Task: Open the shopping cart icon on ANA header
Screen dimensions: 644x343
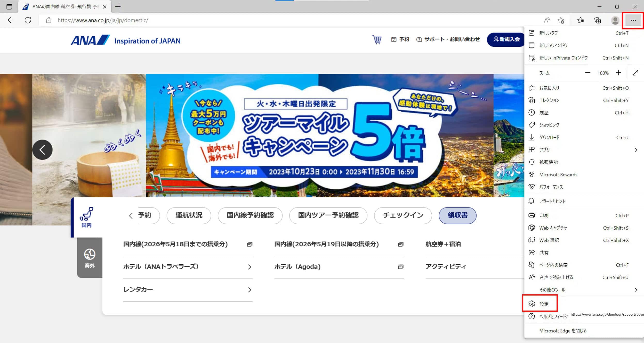Action: [377, 39]
